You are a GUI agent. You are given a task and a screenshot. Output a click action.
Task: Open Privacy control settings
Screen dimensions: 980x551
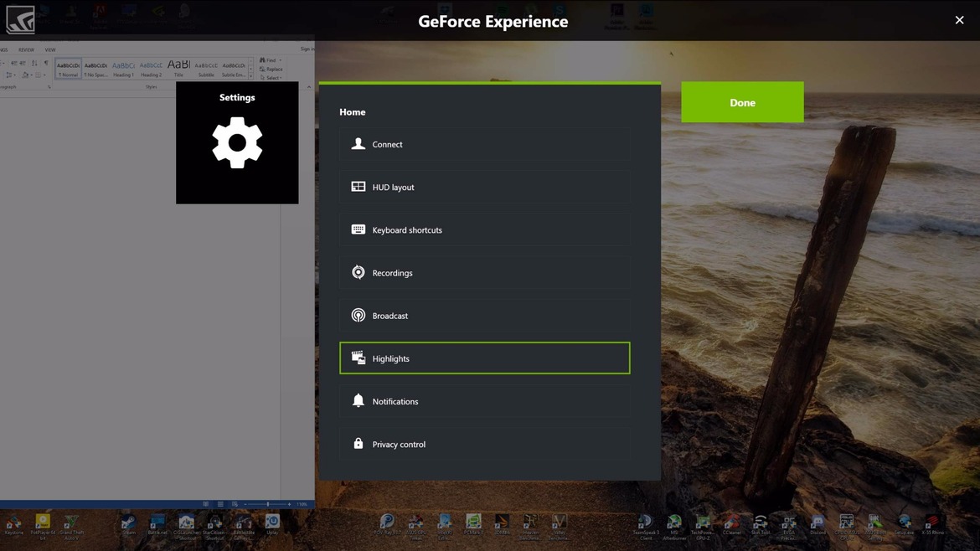click(x=484, y=444)
